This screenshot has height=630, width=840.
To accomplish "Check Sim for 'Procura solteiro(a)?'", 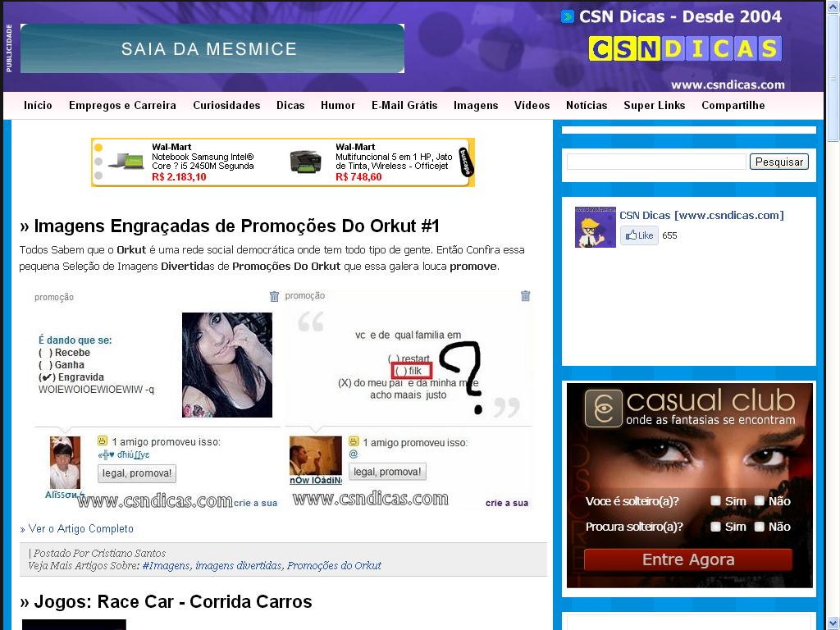I will point(715,527).
